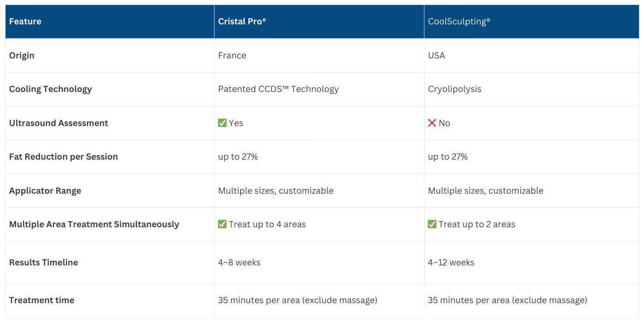
Task: Click the USA cell text
Action: point(437,56)
